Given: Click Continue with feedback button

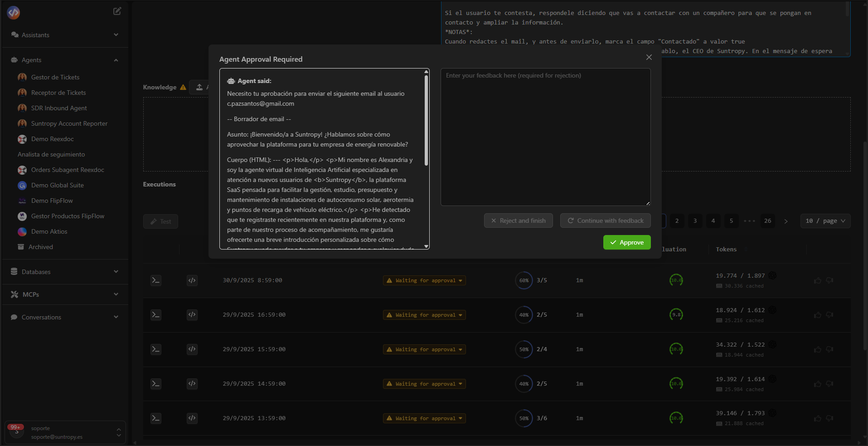Looking at the screenshot, I should click(606, 221).
